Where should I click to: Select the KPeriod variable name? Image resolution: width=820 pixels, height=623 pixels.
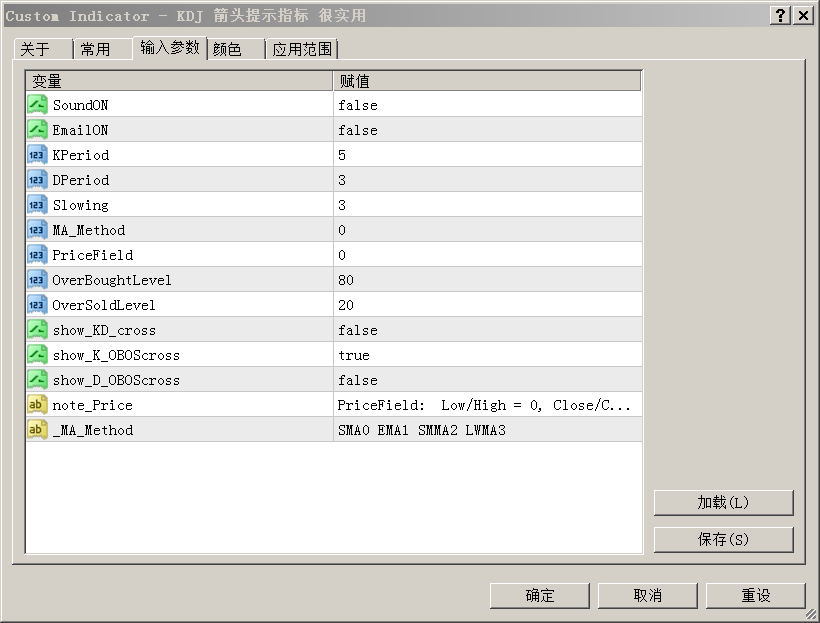81,155
